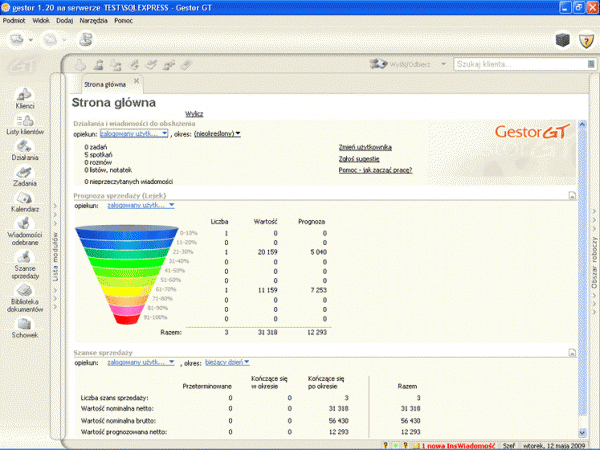Open opiekun dropdown in Prognoza sprzedaży
Image resolution: width=600 pixels, height=450 pixels.
(x=140, y=205)
